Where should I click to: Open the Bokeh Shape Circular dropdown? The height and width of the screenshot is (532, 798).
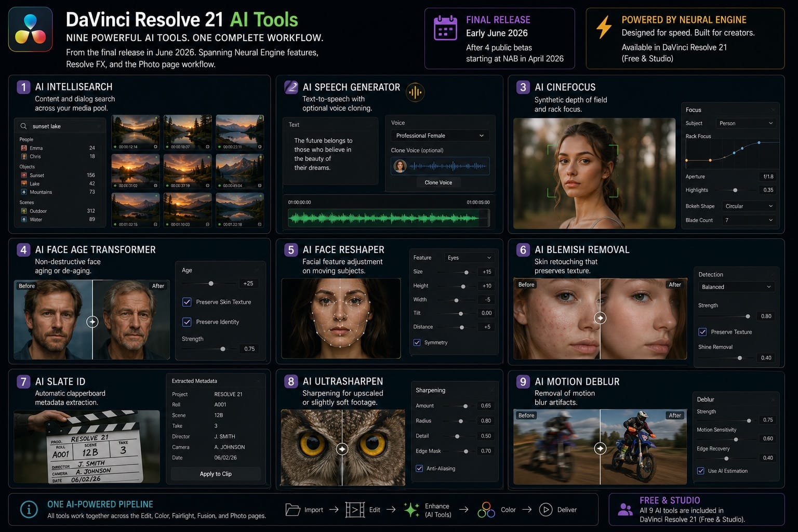[749, 206]
